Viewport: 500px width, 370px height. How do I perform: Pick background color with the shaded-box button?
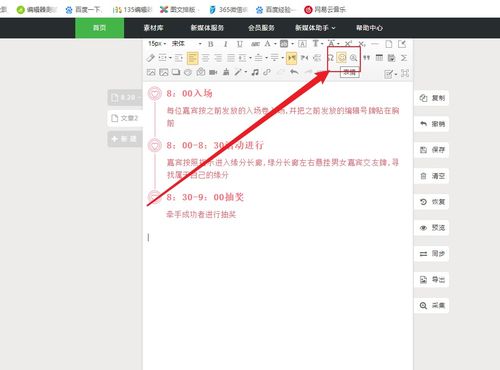(284, 44)
